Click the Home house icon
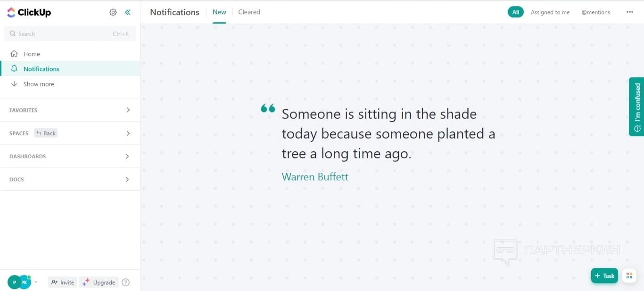644x291 pixels. 14,54
